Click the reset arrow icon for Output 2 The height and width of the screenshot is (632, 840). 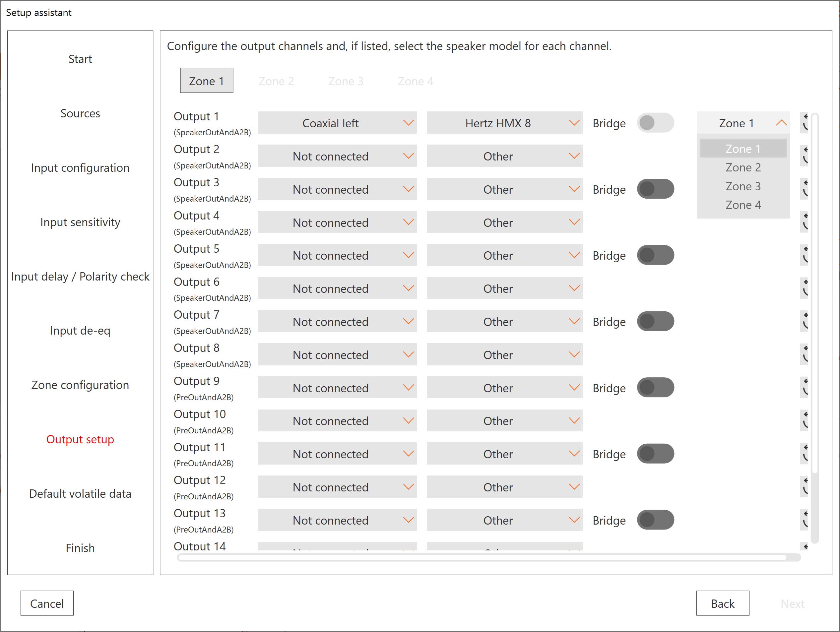804,156
